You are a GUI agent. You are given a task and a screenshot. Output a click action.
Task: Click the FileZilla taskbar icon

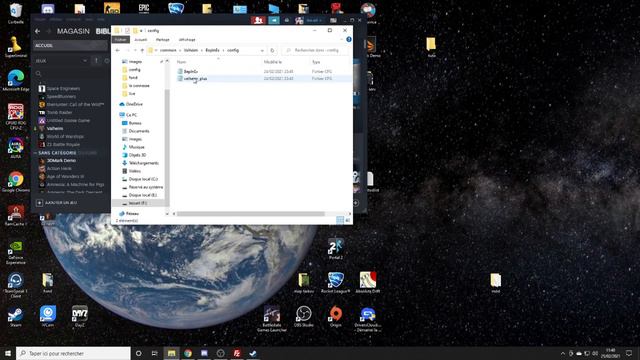(x=237, y=353)
